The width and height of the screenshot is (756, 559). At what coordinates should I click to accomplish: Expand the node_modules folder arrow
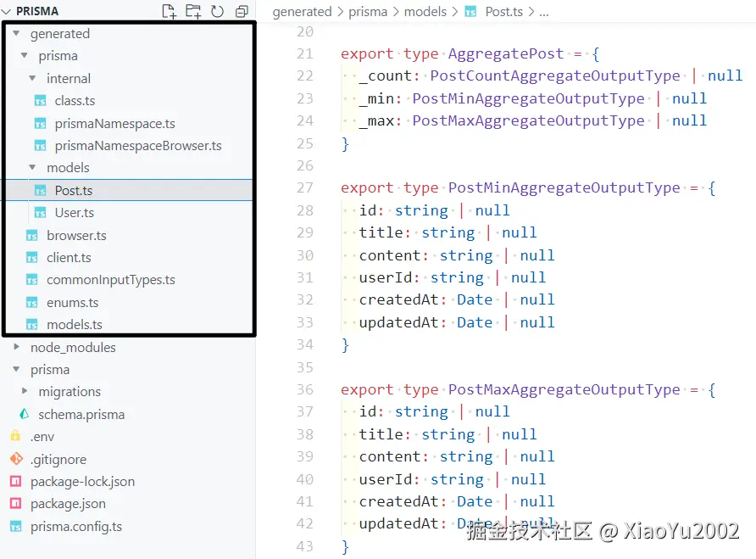16,347
